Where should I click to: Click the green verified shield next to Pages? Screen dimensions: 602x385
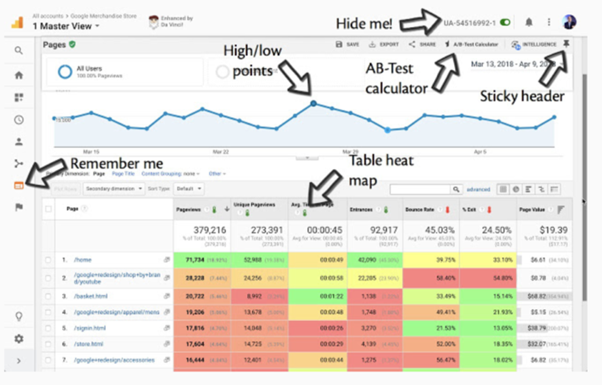pyautogui.click(x=72, y=45)
